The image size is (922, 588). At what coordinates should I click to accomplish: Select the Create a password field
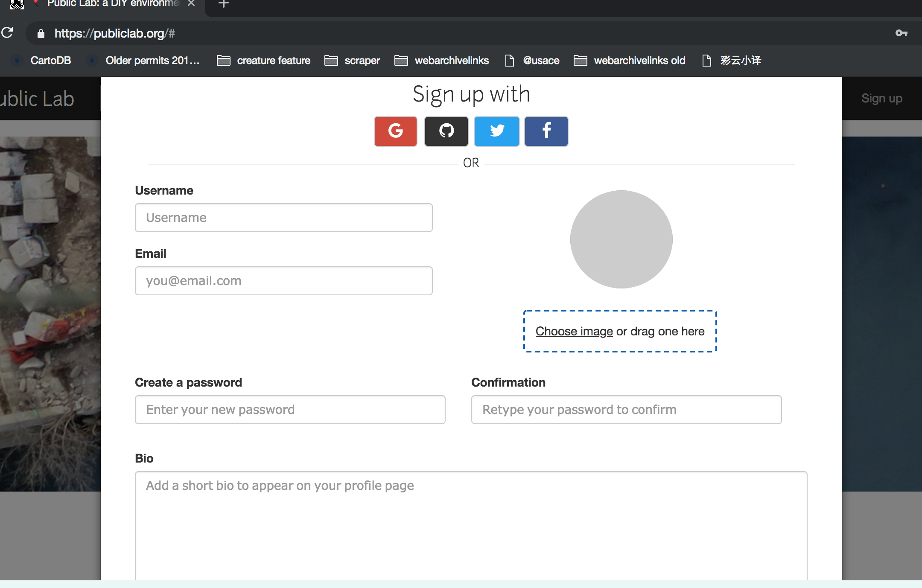coord(290,410)
